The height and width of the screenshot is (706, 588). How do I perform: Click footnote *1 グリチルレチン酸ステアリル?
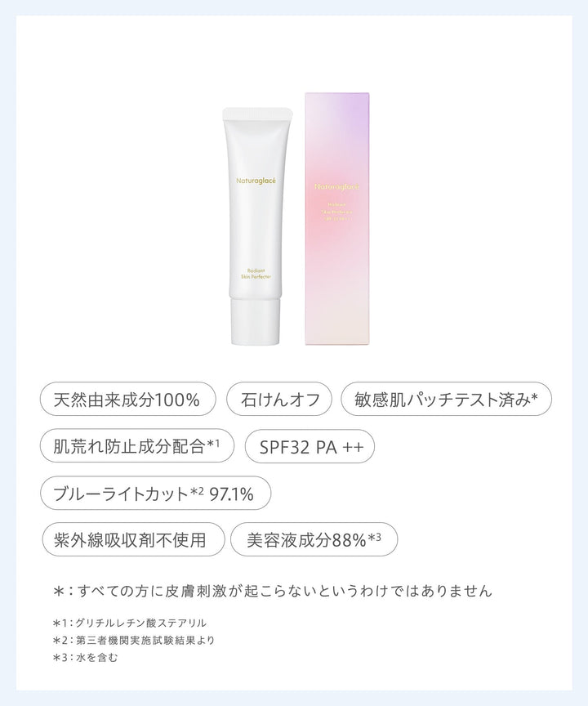[x=130, y=623]
